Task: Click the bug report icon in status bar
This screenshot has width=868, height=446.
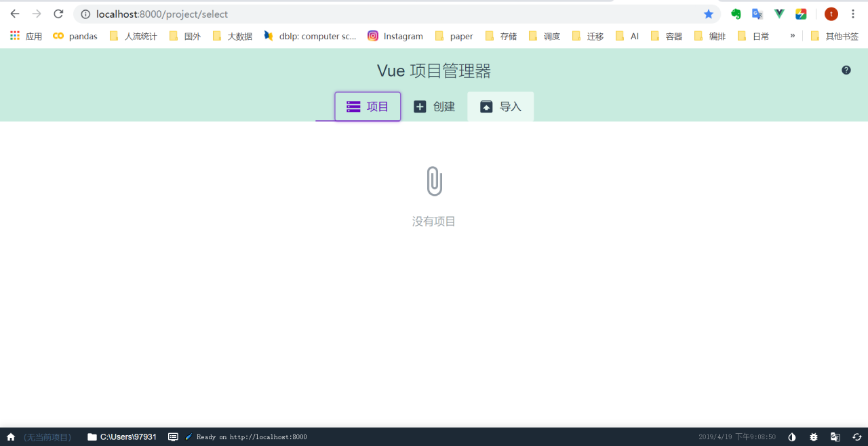Action: [x=814, y=437]
